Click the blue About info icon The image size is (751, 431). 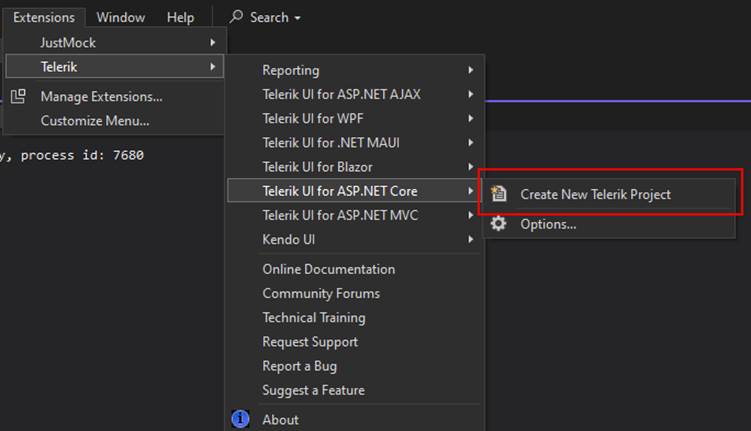click(x=240, y=419)
